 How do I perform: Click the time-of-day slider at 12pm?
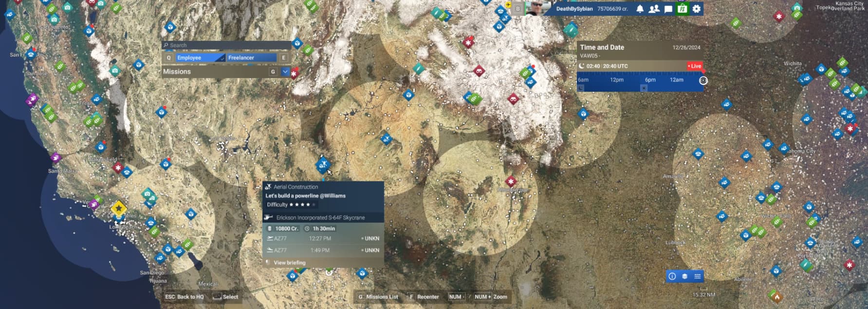click(x=617, y=80)
